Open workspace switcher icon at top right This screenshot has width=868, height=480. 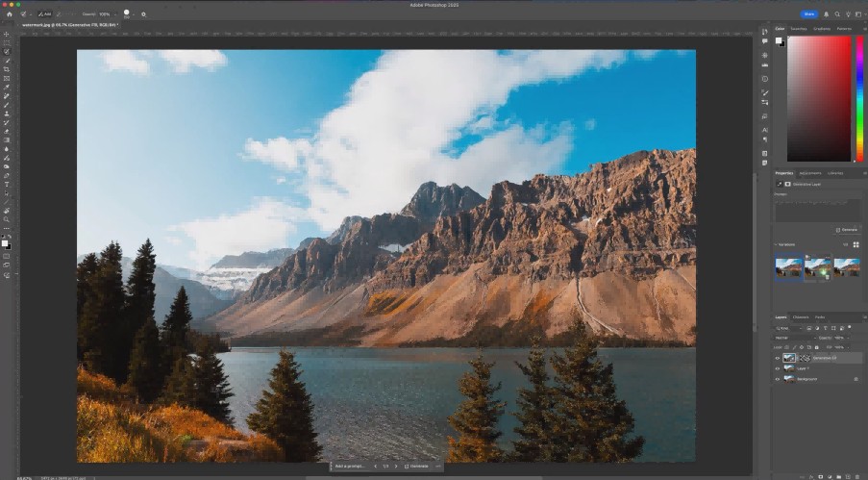[x=858, y=13]
